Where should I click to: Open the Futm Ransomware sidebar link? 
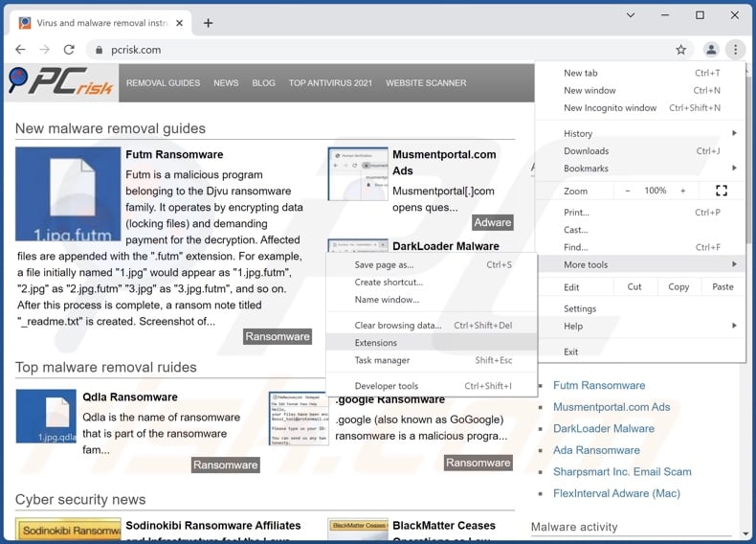click(599, 385)
